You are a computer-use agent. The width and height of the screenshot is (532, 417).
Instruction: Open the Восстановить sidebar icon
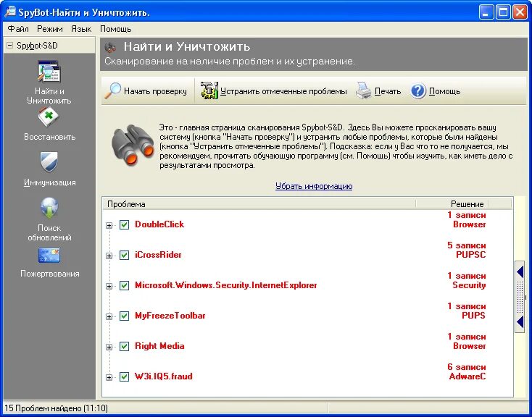tap(49, 117)
